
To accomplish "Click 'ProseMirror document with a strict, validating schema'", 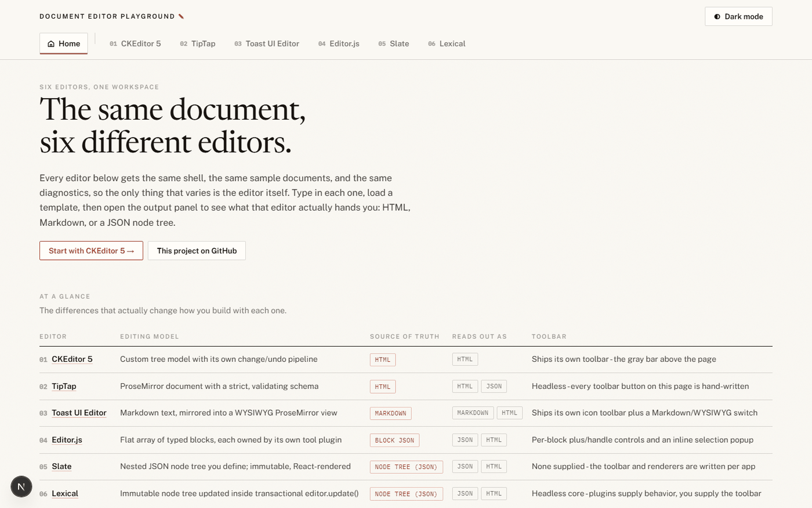I will point(219,386).
